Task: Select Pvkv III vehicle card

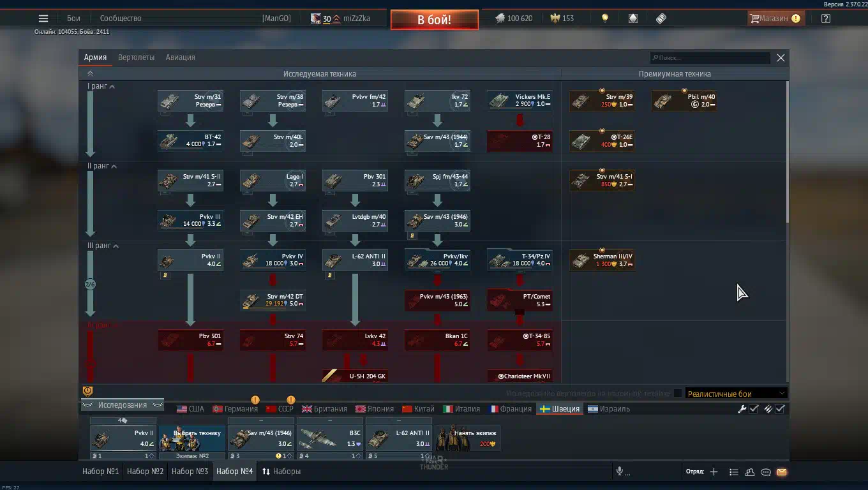Action: [x=190, y=221]
